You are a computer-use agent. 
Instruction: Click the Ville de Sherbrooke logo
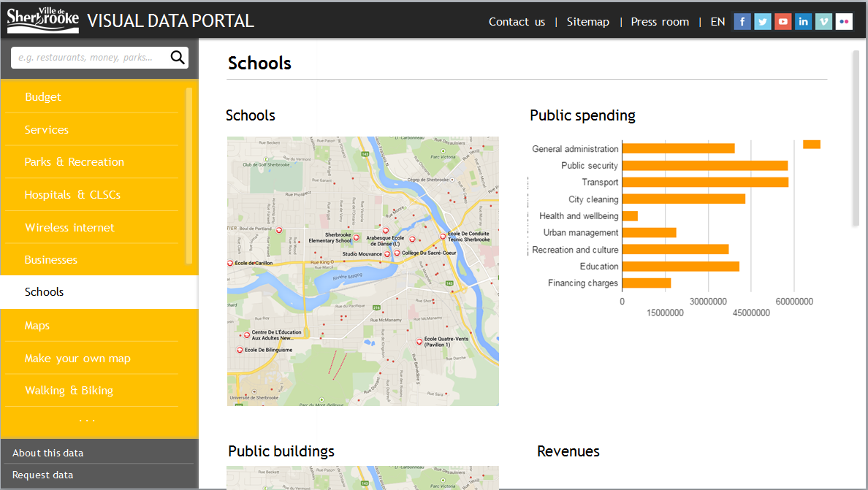tap(42, 20)
